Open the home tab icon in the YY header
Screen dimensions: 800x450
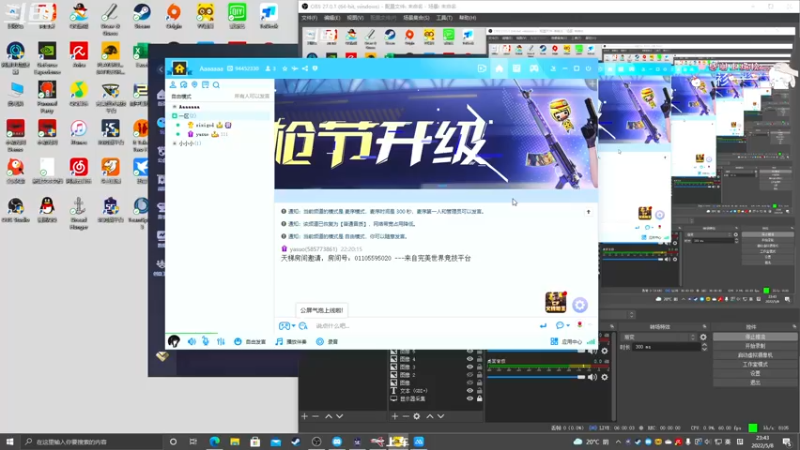[499, 68]
